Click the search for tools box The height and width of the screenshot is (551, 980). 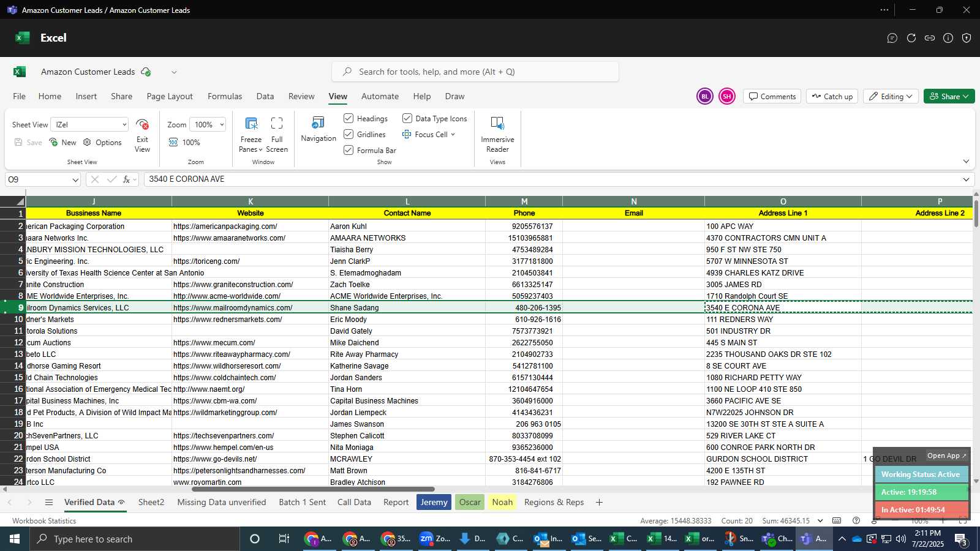475,72
